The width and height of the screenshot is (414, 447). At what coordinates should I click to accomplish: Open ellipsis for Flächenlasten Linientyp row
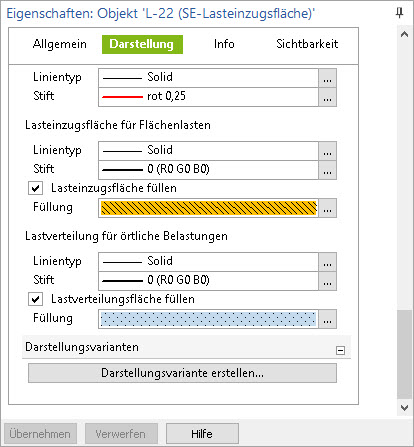[327, 151]
